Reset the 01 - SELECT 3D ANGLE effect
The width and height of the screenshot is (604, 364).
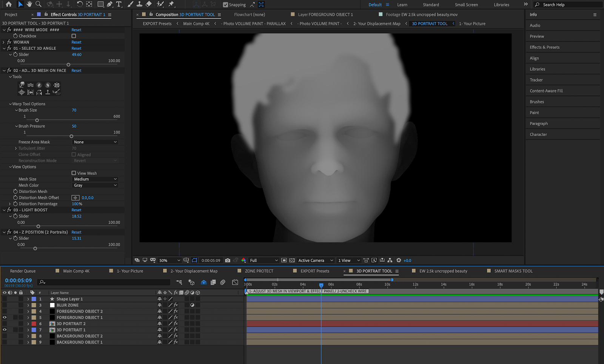[76, 48]
